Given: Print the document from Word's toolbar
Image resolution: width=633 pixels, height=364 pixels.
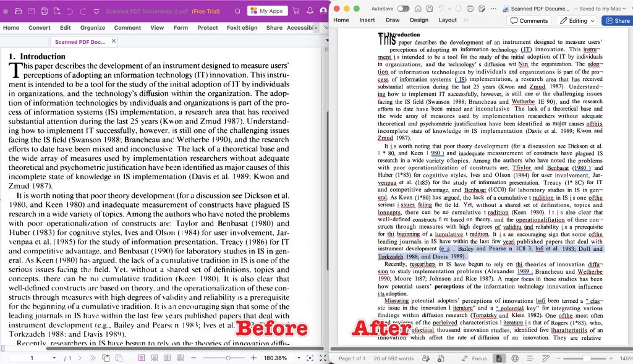Looking at the screenshot, I should 470,9.
